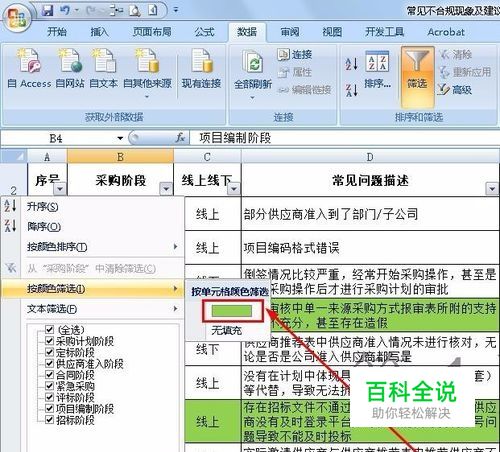
Task: Open 按颜色排序 submenu
Action: [x=92, y=247]
